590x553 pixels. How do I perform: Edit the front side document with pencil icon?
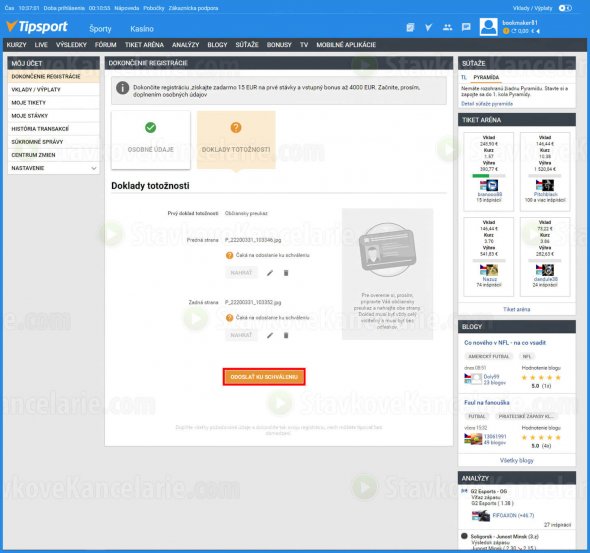pos(270,273)
